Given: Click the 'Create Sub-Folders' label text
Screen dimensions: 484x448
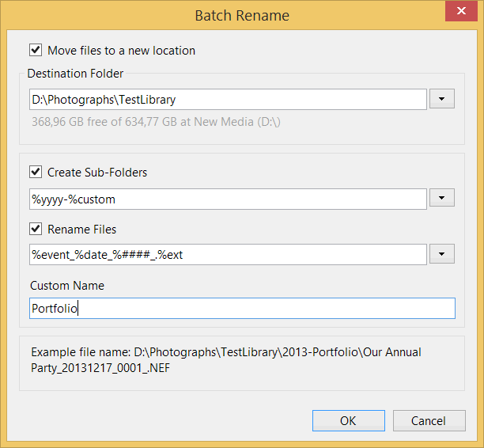Looking at the screenshot, I should (97, 172).
